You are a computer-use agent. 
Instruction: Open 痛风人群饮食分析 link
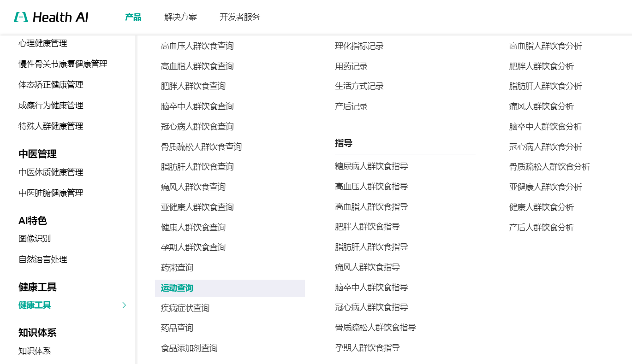pyautogui.click(x=541, y=106)
